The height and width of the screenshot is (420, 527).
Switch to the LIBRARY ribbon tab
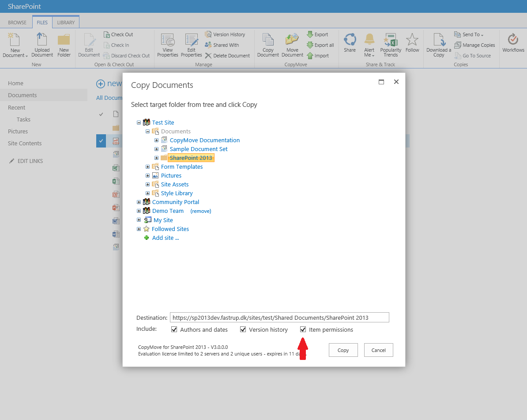click(x=66, y=23)
